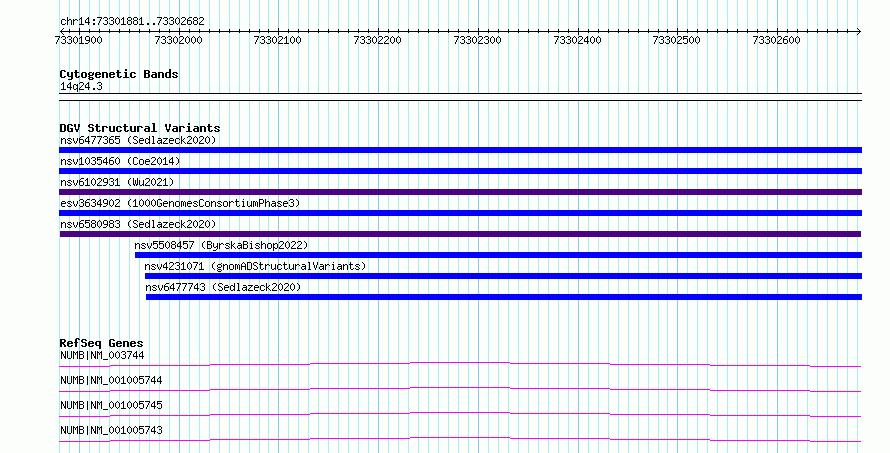This screenshot has height=453, width=890.
Task: Open esv3634902 (1000GenomesConsortiumPhase3) label
Action: pos(180,203)
